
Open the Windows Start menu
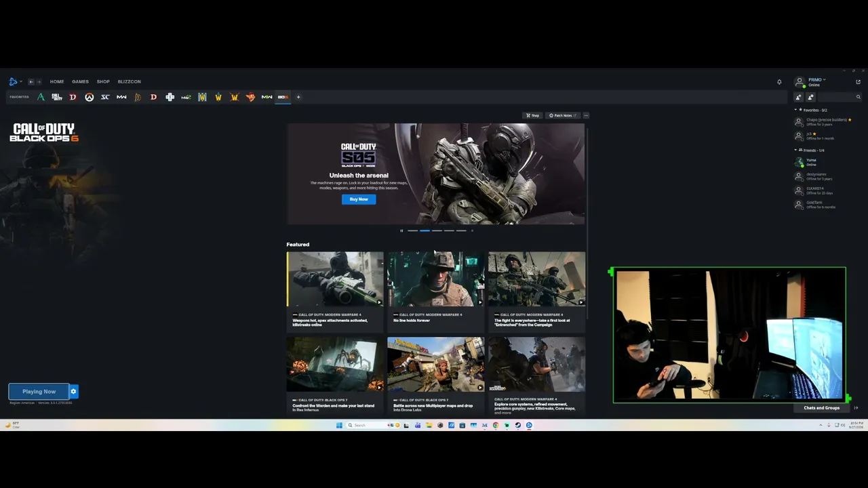[x=339, y=426]
